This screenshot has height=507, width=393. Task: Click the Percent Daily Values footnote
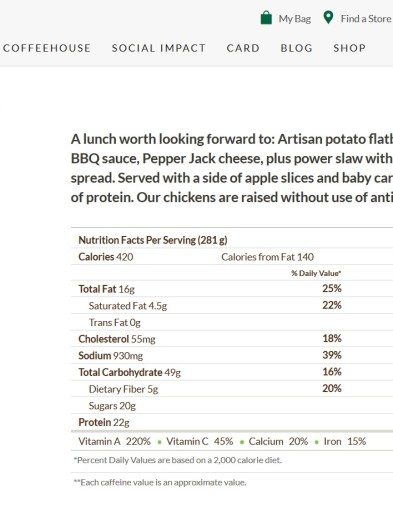coord(178,460)
